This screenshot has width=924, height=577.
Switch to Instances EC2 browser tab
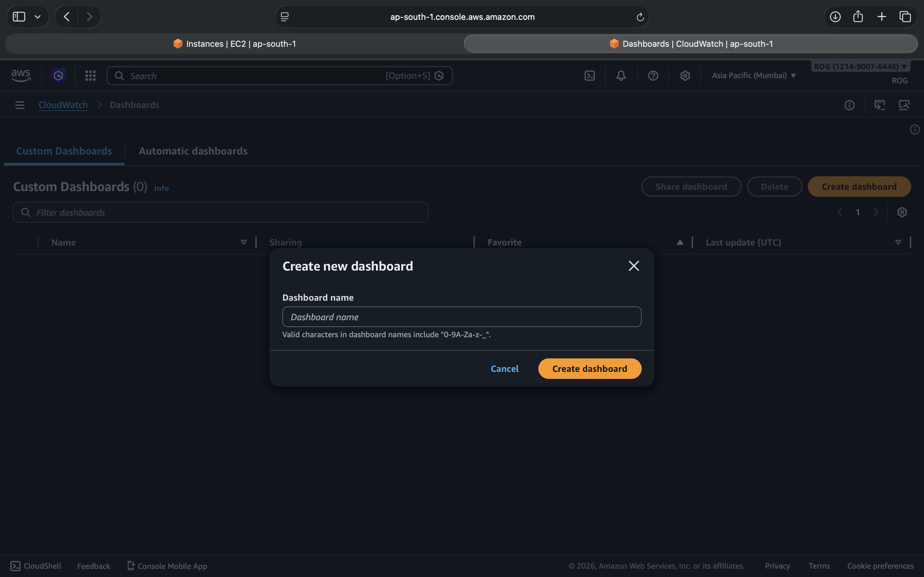click(235, 44)
